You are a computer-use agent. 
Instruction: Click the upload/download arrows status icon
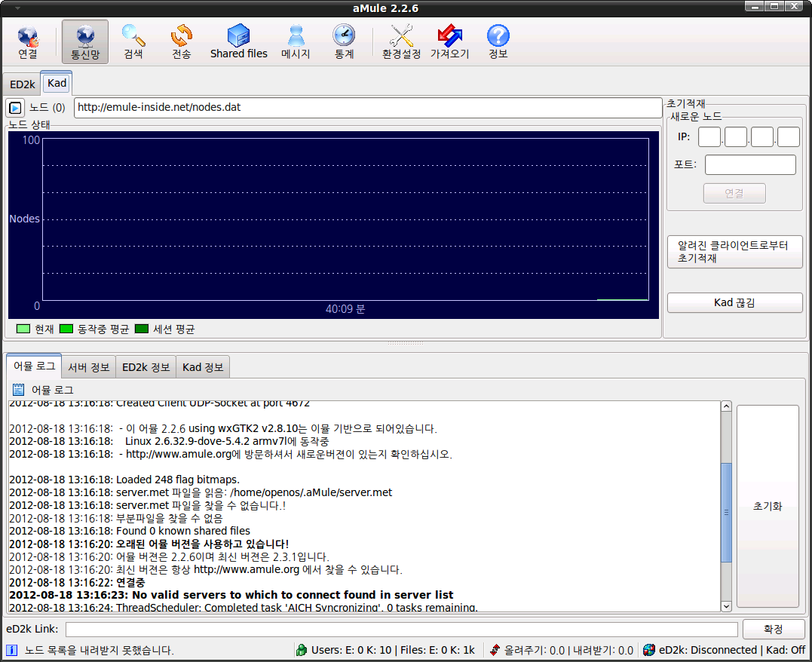(x=495, y=650)
